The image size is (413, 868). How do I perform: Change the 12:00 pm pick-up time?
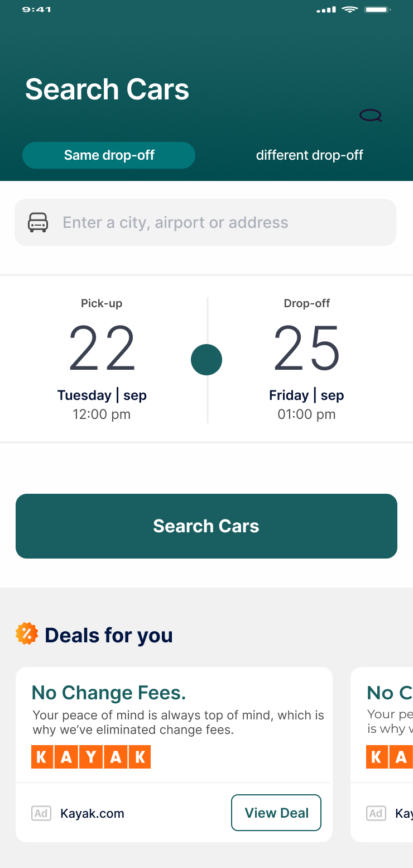click(x=102, y=414)
